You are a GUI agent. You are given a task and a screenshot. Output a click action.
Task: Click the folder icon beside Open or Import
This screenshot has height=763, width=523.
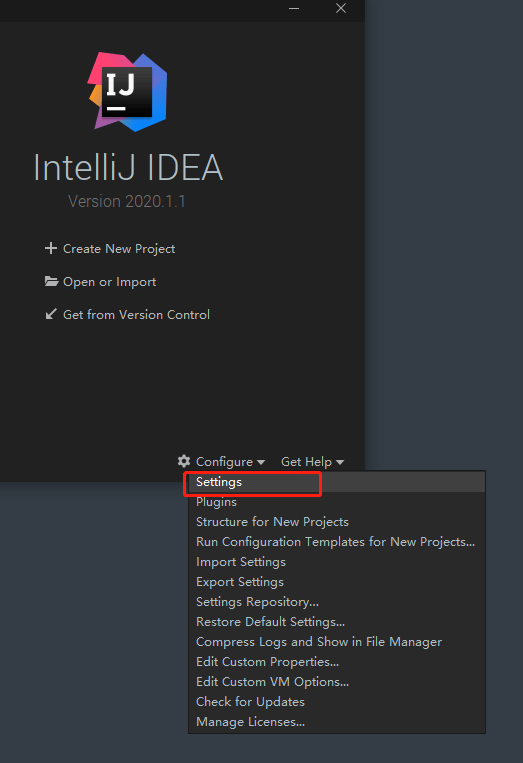(x=52, y=281)
